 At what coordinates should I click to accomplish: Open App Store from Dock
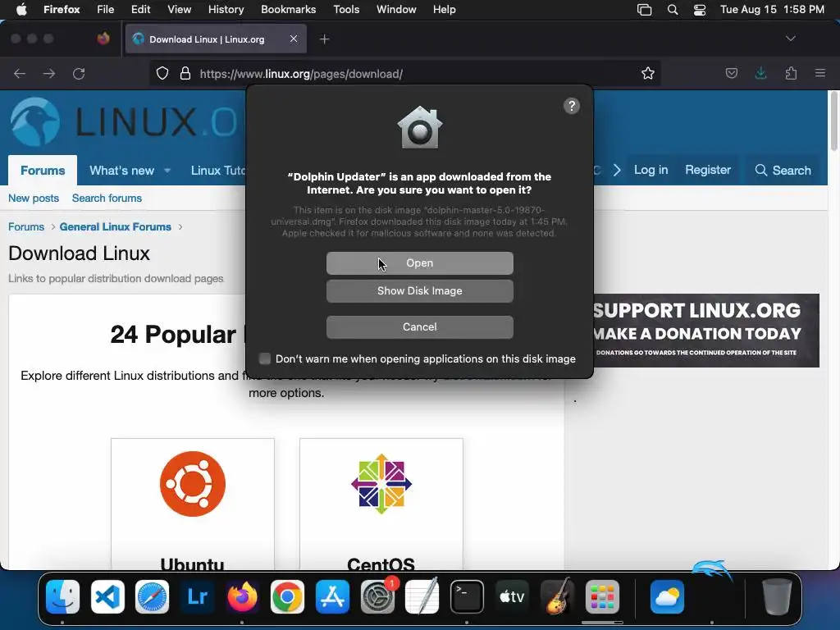[x=332, y=596]
